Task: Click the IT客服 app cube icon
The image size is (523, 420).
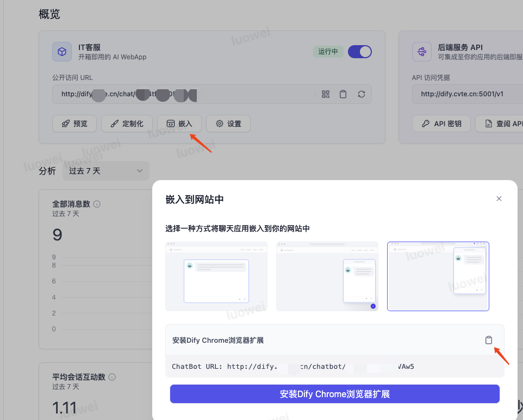Action: coord(62,52)
